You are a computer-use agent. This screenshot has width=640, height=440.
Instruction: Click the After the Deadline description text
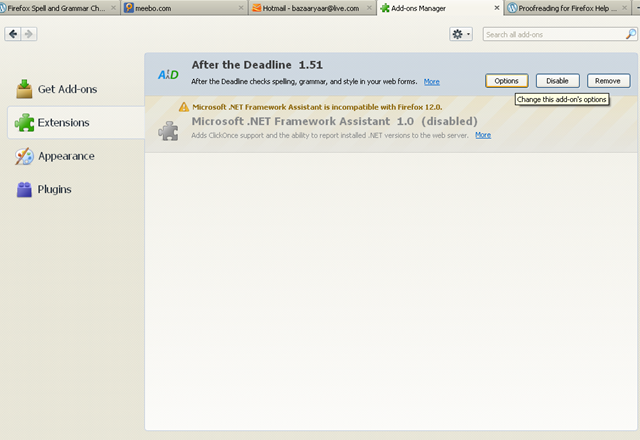coord(304,82)
